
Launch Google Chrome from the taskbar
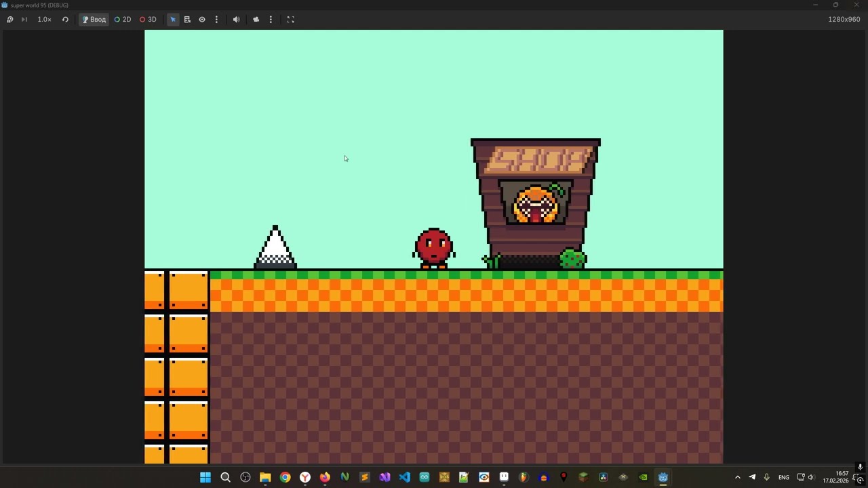[x=285, y=477]
